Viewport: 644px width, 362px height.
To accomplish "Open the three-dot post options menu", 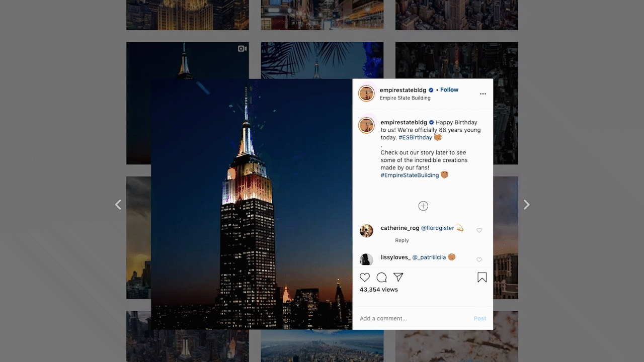I will pos(483,94).
